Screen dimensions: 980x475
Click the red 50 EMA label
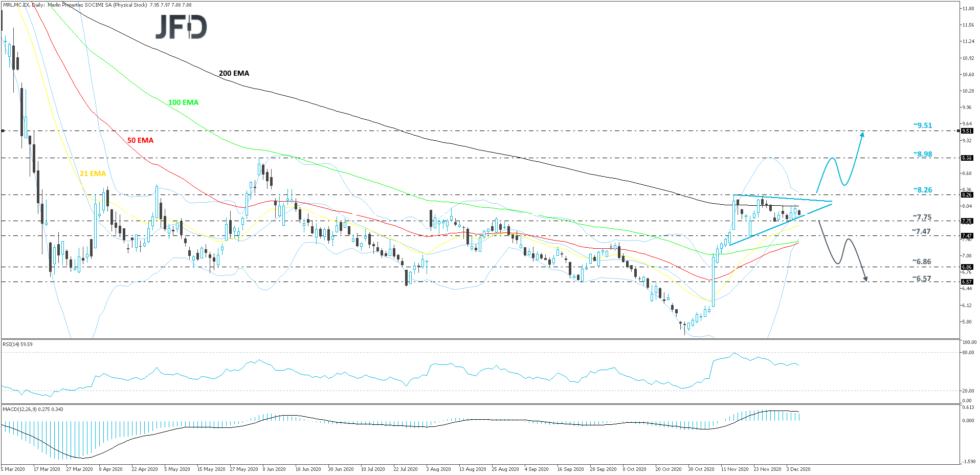(140, 140)
